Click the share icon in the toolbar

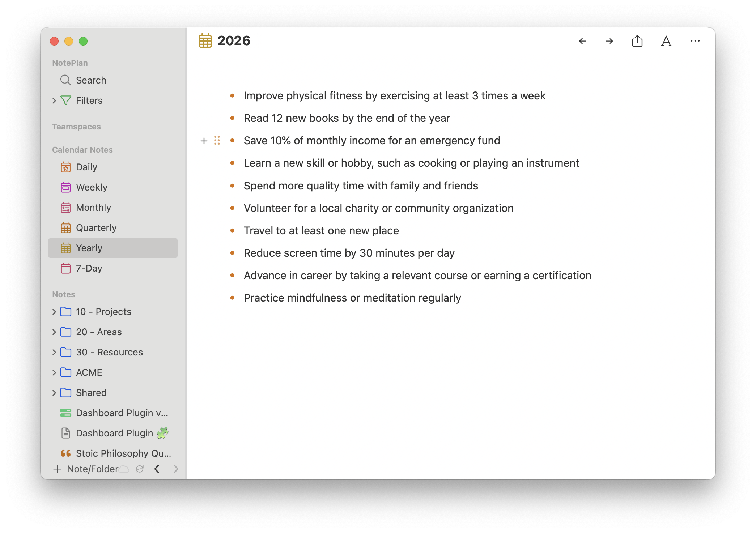(637, 41)
